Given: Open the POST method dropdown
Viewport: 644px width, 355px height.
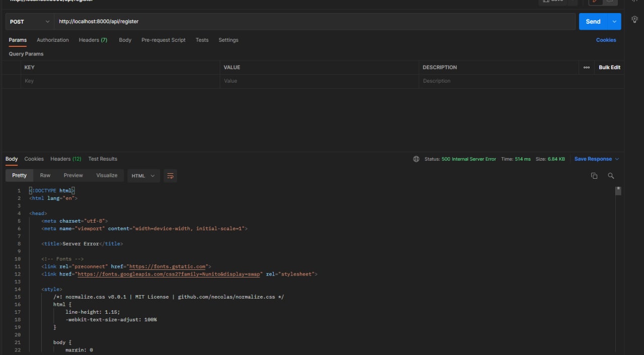Looking at the screenshot, I should pyautogui.click(x=29, y=22).
